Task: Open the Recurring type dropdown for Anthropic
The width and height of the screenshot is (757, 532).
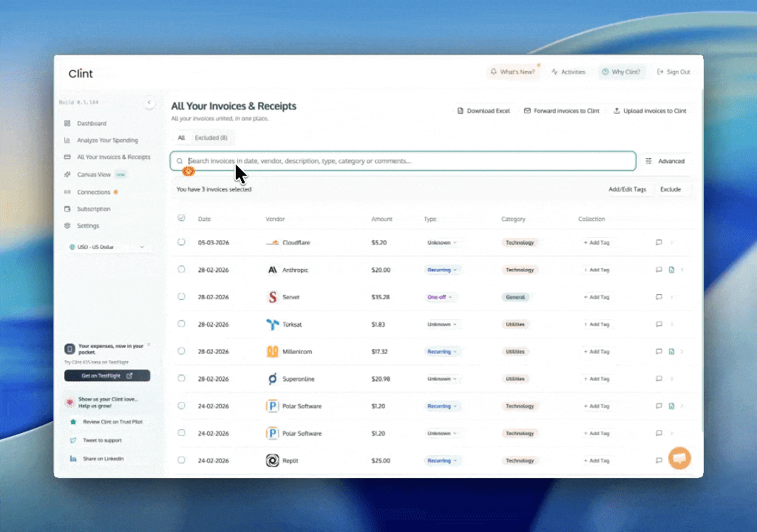Action: [x=442, y=270]
